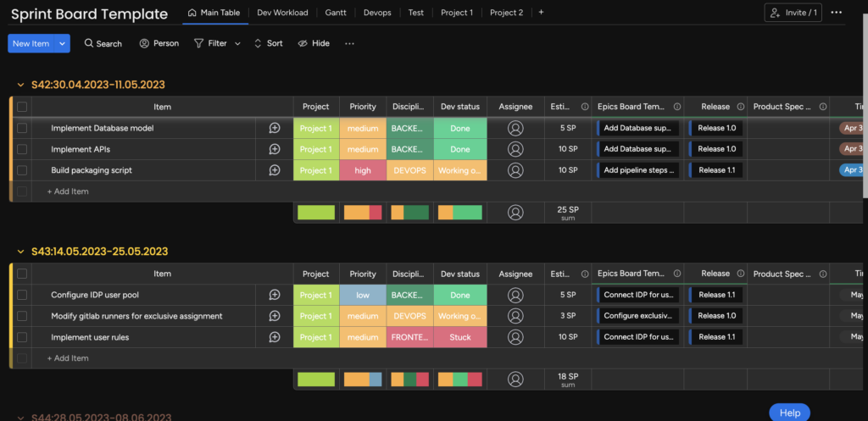The width and height of the screenshot is (868, 421).
Task: Click assignee avatar for Implement APIs row
Action: [515, 149]
